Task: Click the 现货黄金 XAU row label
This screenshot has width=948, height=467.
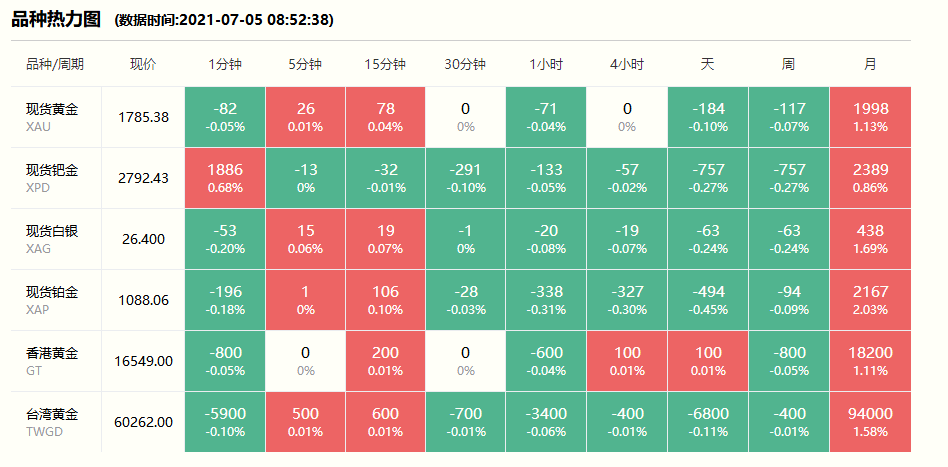Action: click(52, 116)
